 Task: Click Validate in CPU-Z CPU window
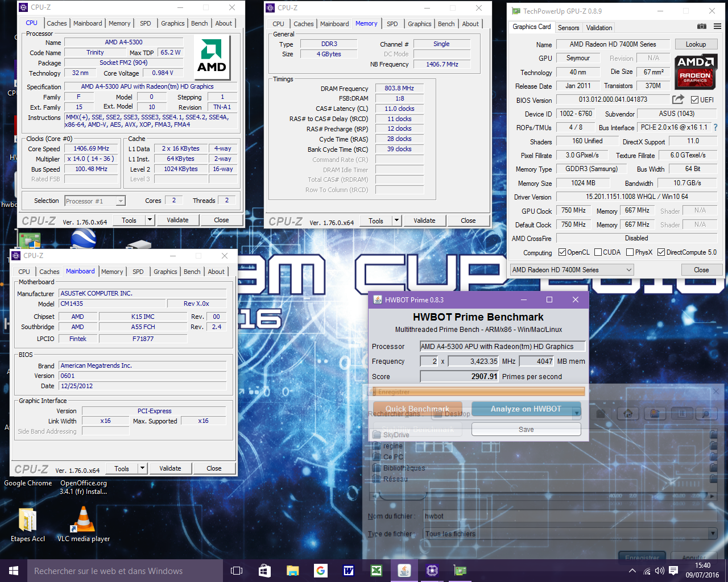pyautogui.click(x=177, y=220)
